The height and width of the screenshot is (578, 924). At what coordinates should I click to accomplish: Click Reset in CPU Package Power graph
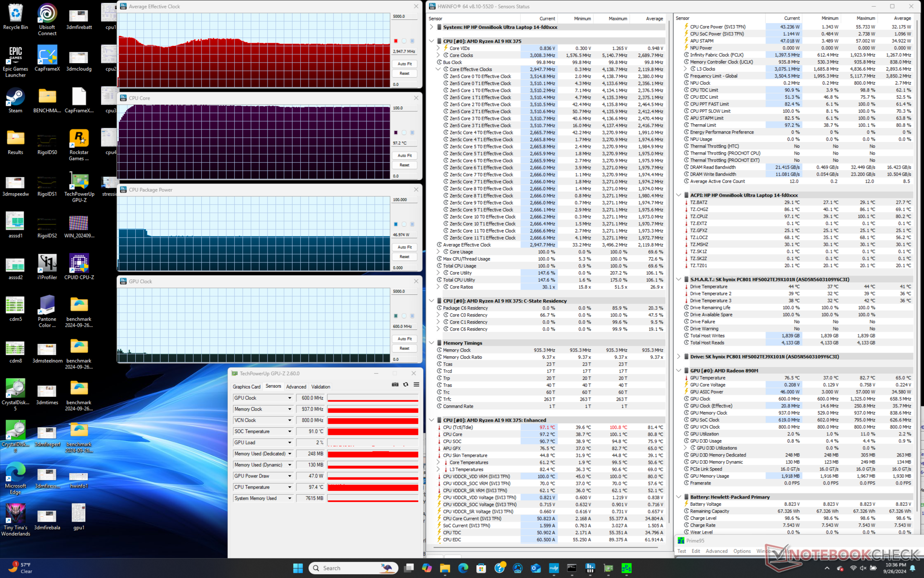(x=404, y=257)
